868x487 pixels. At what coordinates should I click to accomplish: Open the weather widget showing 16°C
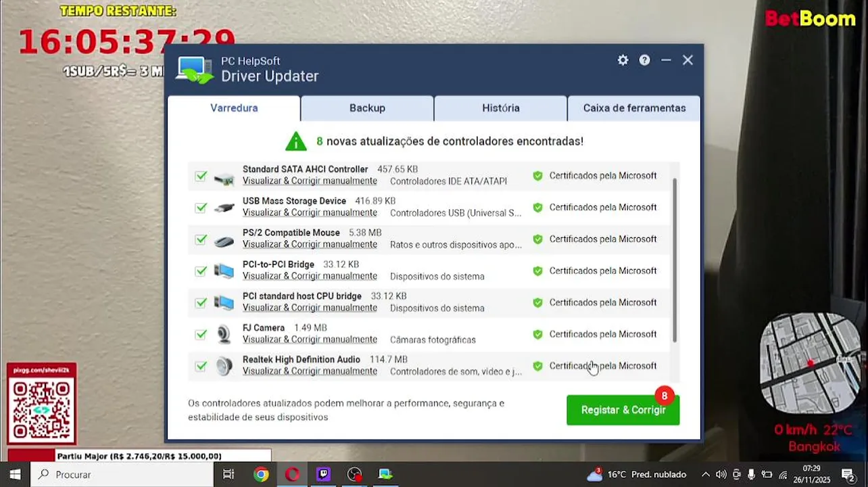(x=637, y=475)
